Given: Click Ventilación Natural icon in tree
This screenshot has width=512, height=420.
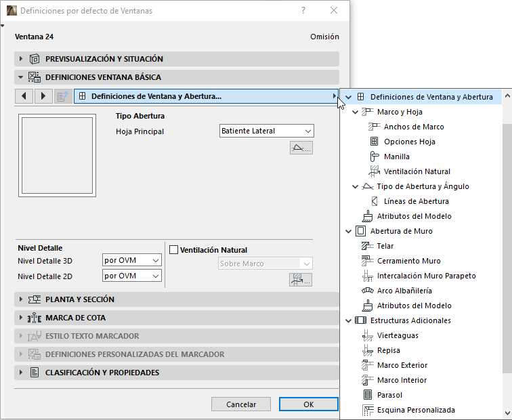Looking at the screenshot, I should click(375, 171).
